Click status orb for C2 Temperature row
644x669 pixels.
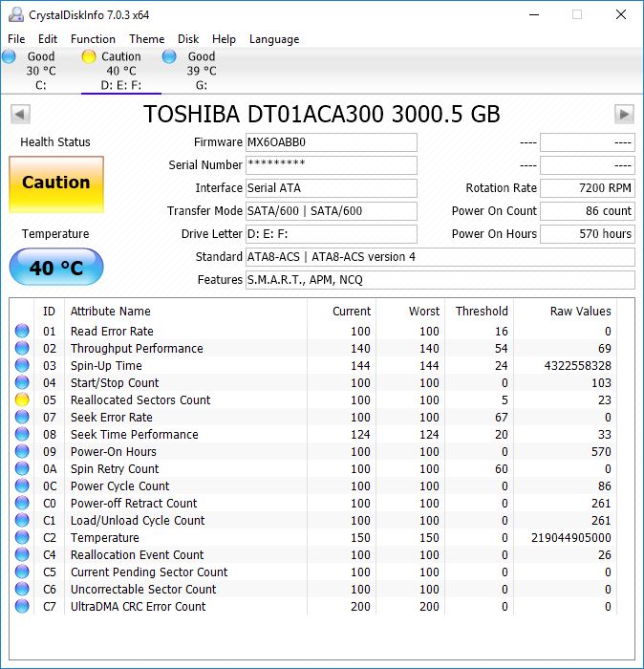pos(22,537)
